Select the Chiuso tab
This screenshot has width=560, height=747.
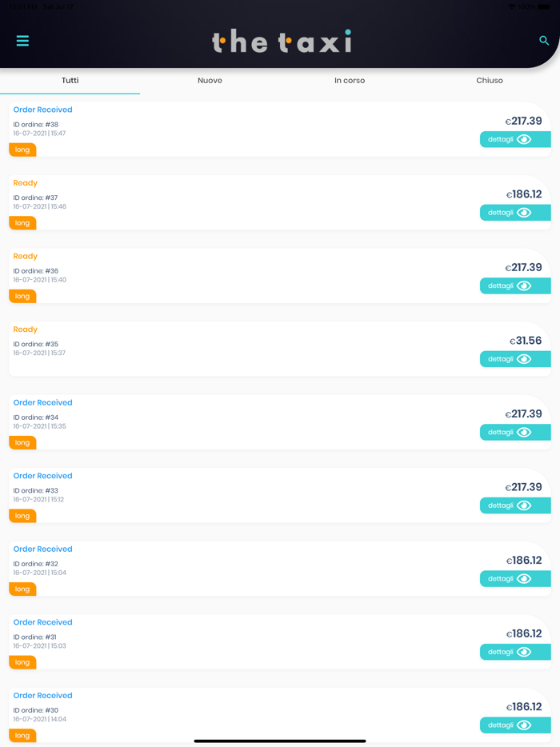pyautogui.click(x=490, y=81)
